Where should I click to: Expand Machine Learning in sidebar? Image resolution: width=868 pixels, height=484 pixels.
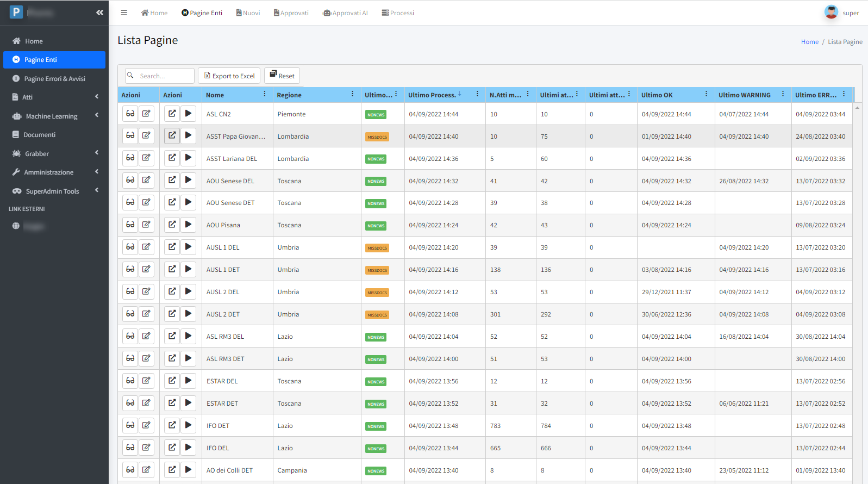coord(52,116)
